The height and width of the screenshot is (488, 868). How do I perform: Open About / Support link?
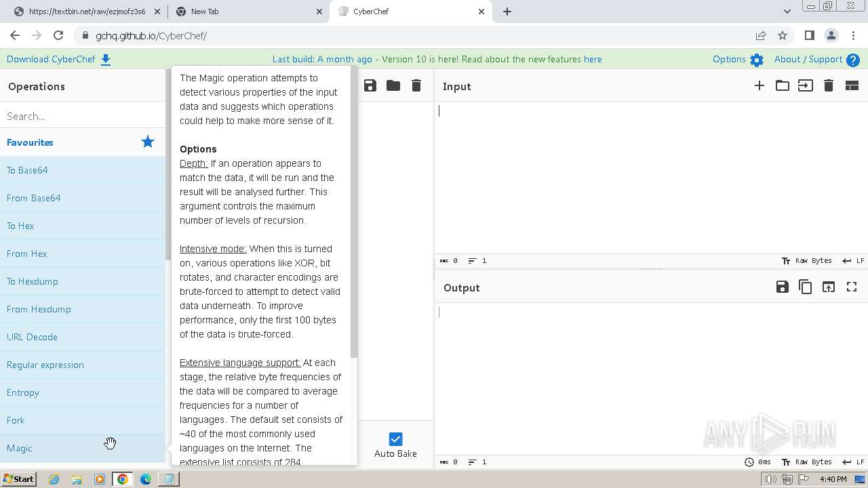808,59
